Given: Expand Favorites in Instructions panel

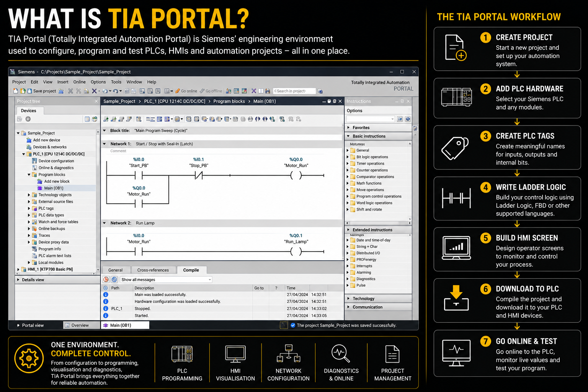Looking at the screenshot, I should coord(348,128).
